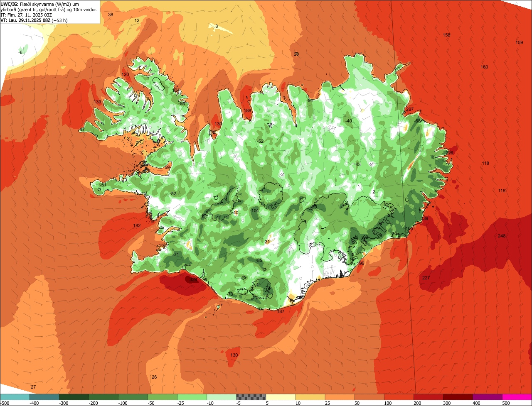532x406 pixels.
Task: Select the map value 71 on the Reykjanes area
Action: [176, 254]
